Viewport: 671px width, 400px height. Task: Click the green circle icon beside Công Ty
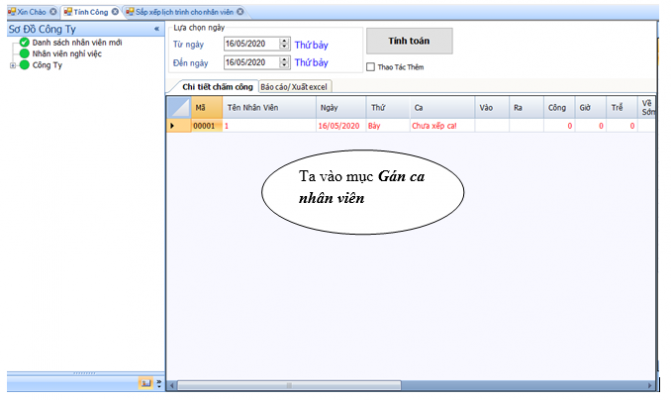[24, 66]
